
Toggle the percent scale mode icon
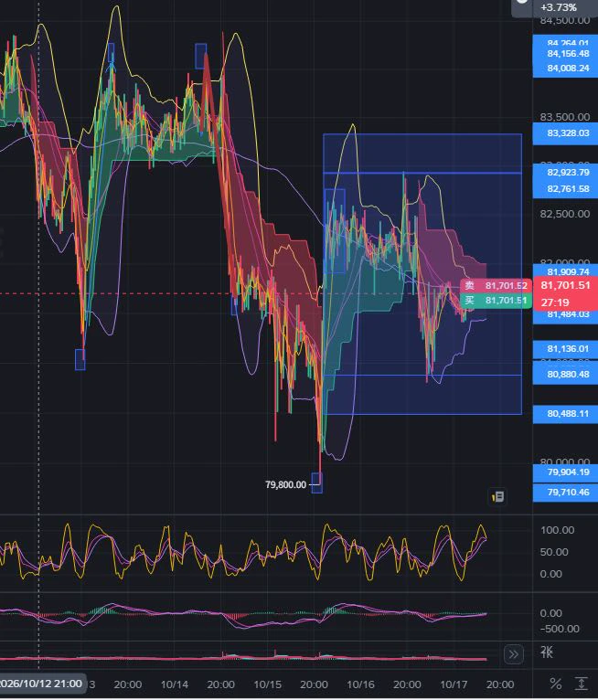(x=556, y=684)
